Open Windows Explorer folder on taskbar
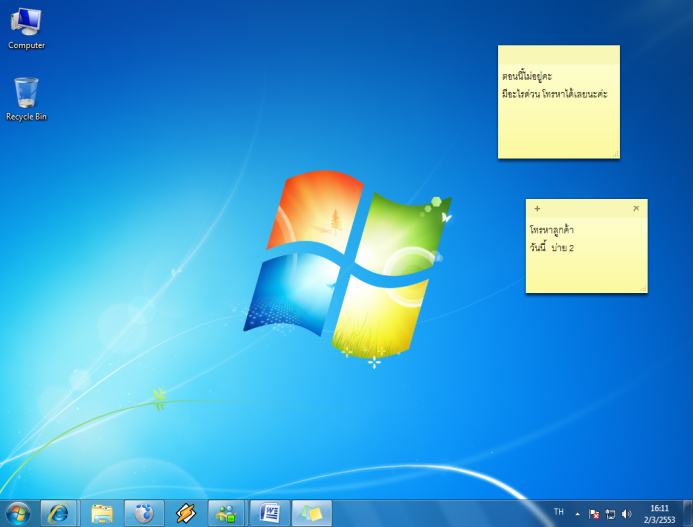The image size is (693, 527). pyautogui.click(x=102, y=513)
